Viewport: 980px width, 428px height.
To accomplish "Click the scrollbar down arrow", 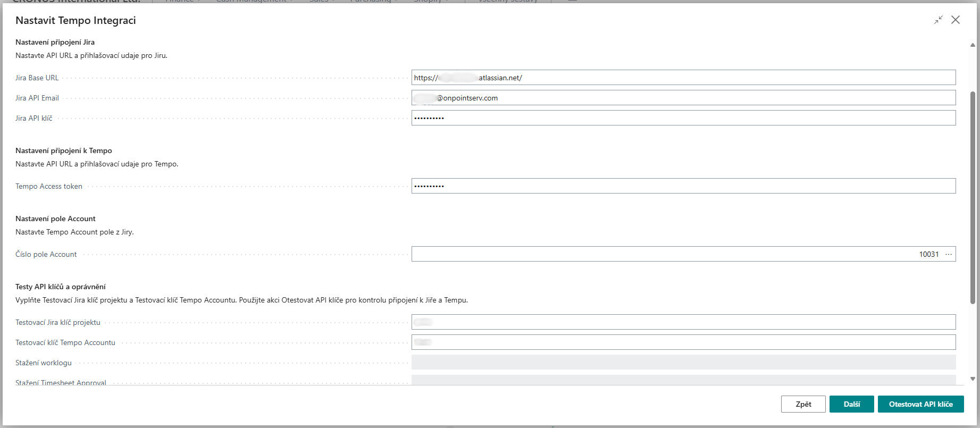I will coord(973,379).
